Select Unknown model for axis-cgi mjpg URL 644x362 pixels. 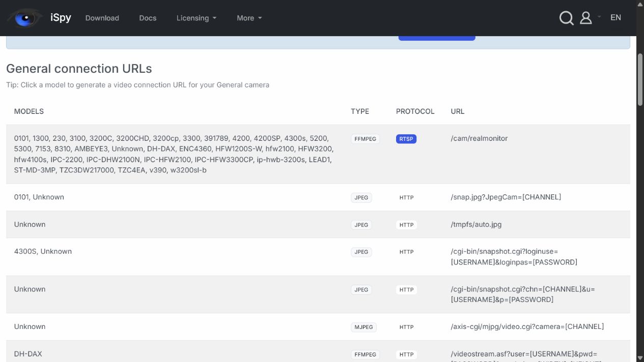point(30,326)
